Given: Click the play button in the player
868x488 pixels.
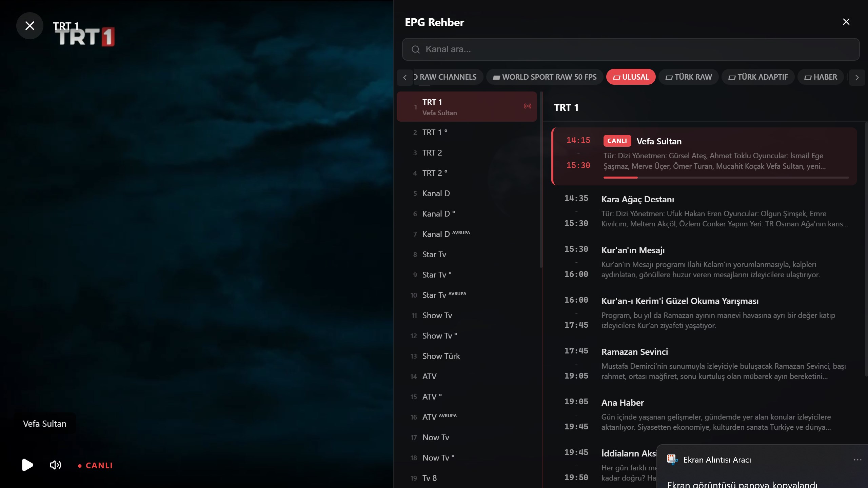Looking at the screenshot, I should [27, 465].
